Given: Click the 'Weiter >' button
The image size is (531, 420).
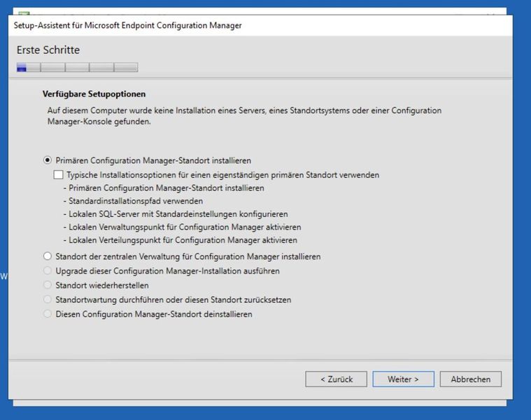Looking at the screenshot, I should tap(404, 379).
